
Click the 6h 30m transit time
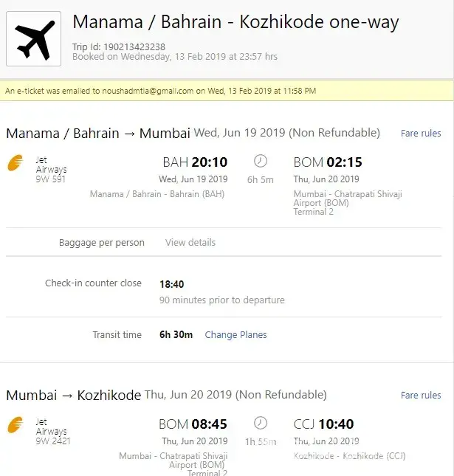(176, 334)
